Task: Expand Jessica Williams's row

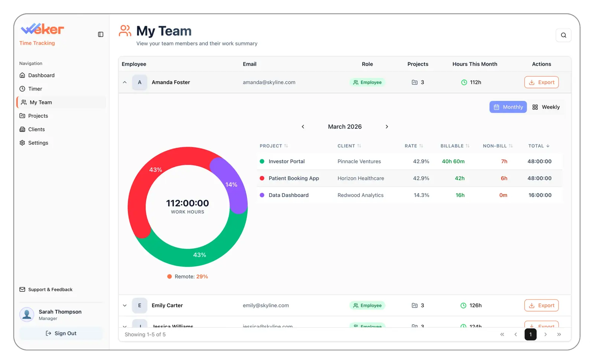Action: pyautogui.click(x=125, y=326)
